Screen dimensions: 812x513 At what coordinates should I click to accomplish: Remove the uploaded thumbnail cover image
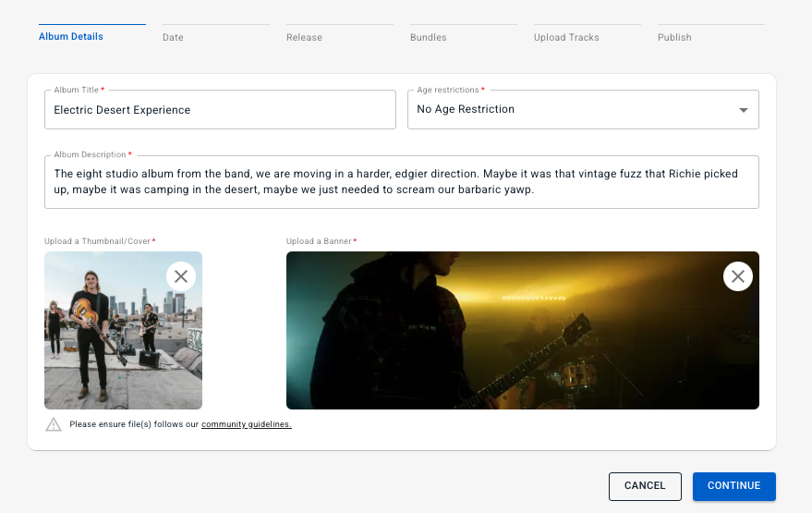[x=181, y=276]
